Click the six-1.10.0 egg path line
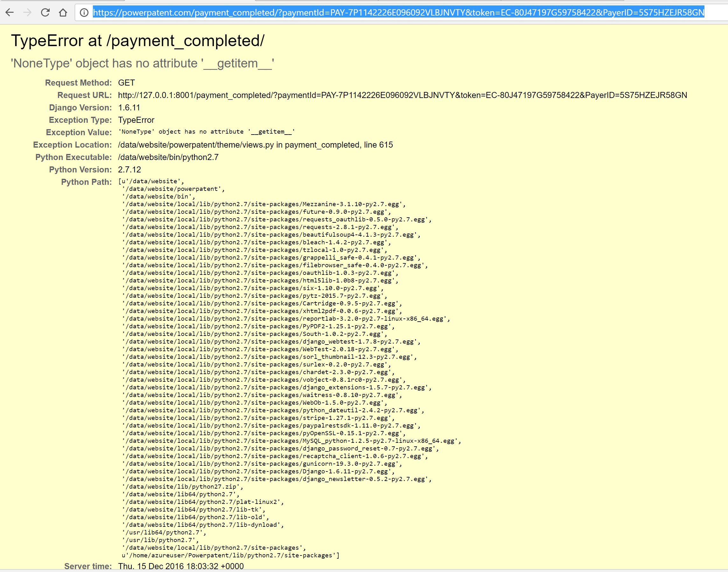Image resolution: width=728 pixels, height=572 pixels. point(253,288)
